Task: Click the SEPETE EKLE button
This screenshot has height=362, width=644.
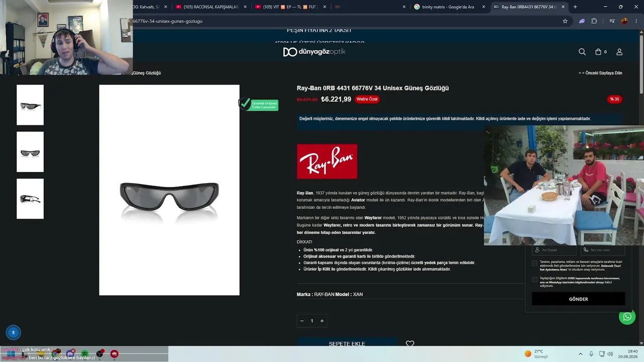Action: 347,343
